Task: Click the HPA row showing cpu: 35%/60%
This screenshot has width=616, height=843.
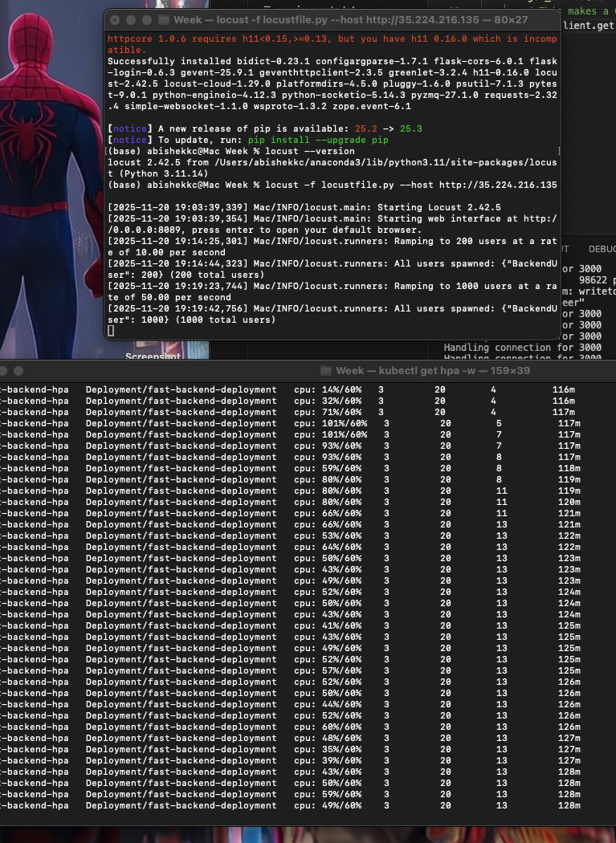Action: 290,749
